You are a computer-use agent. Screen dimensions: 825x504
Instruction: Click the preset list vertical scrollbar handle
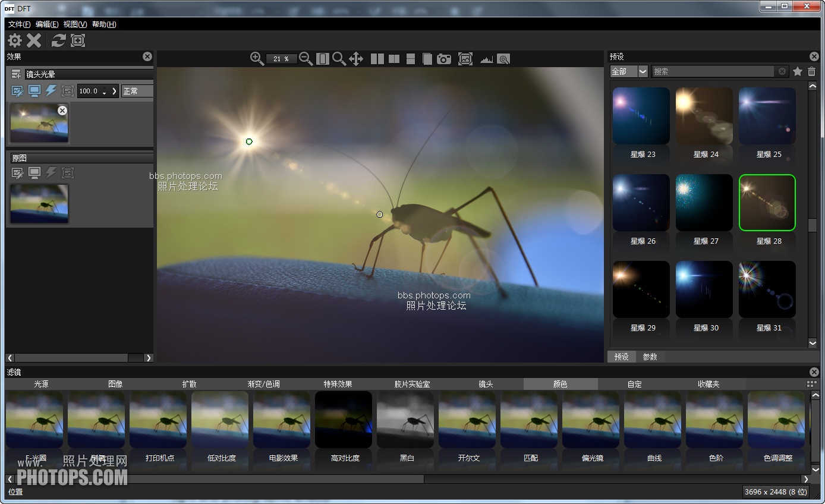(813, 225)
